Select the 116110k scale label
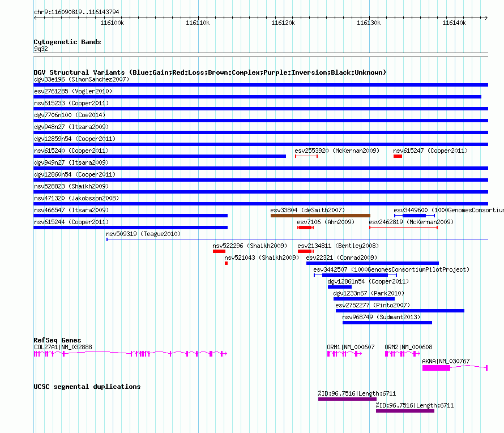 (198, 23)
